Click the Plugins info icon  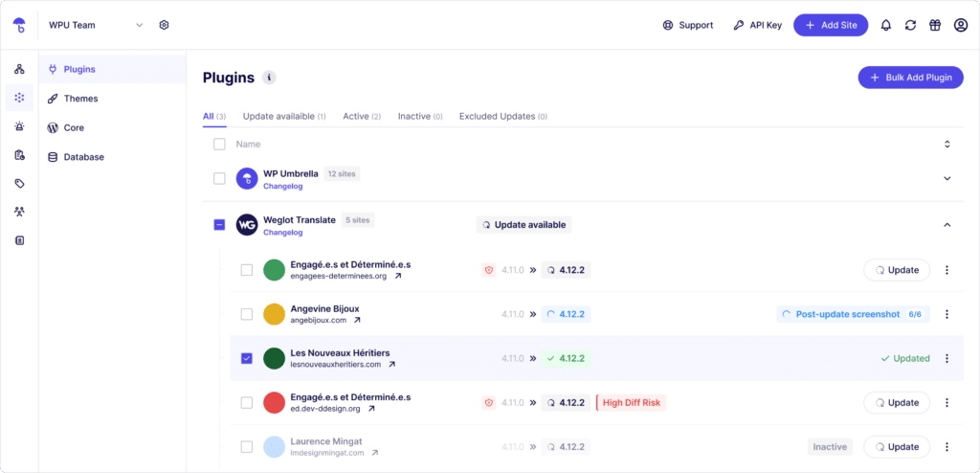pos(269,78)
